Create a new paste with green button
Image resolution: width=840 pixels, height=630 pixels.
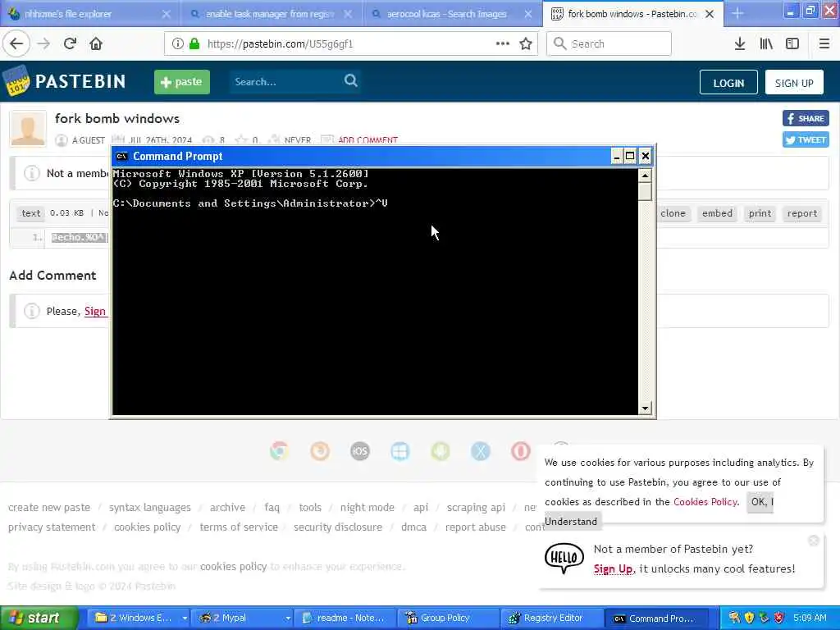(x=182, y=82)
